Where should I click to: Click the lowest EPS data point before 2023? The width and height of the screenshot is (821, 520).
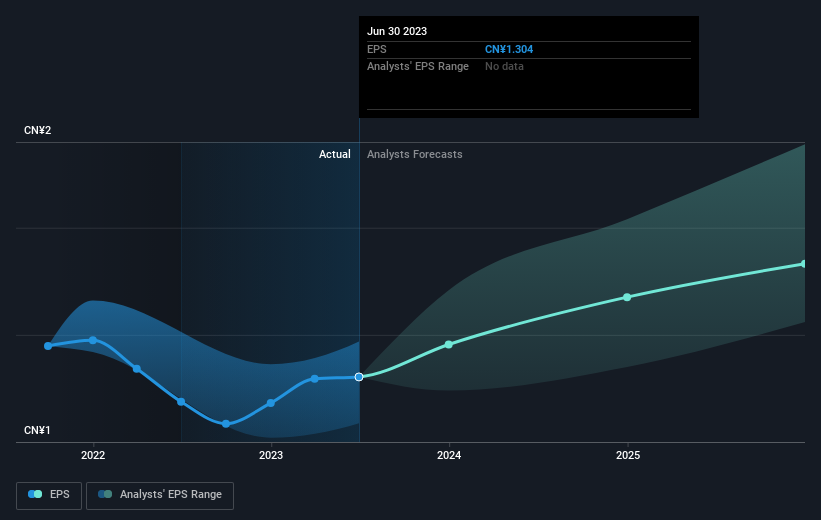[x=226, y=424]
